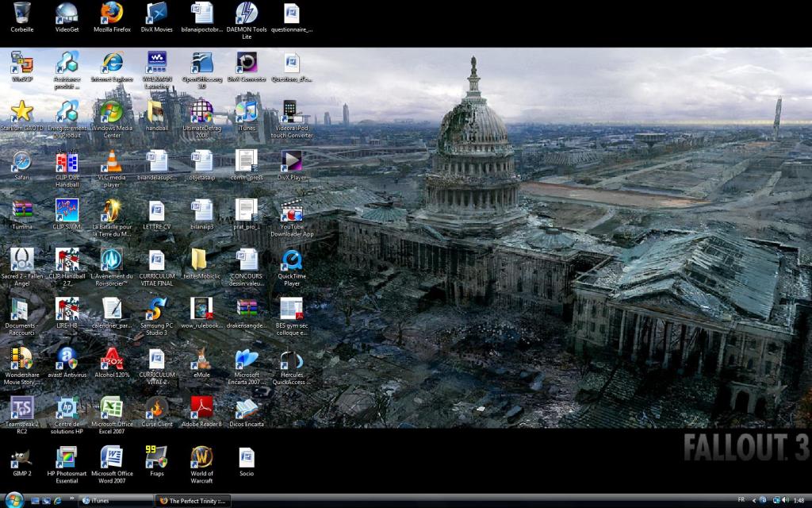The image size is (812, 508).
Task: Select the QuickTime Player shortcut
Action: point(292,267)
